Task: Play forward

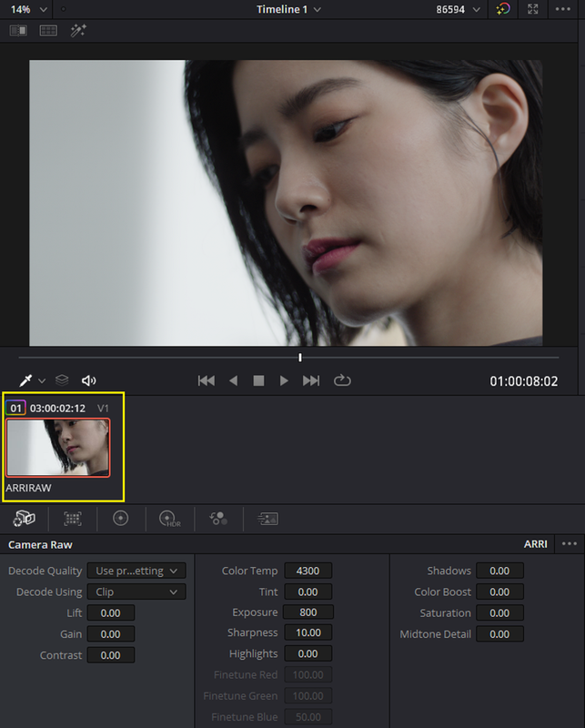Action: [x=284, y=380]
